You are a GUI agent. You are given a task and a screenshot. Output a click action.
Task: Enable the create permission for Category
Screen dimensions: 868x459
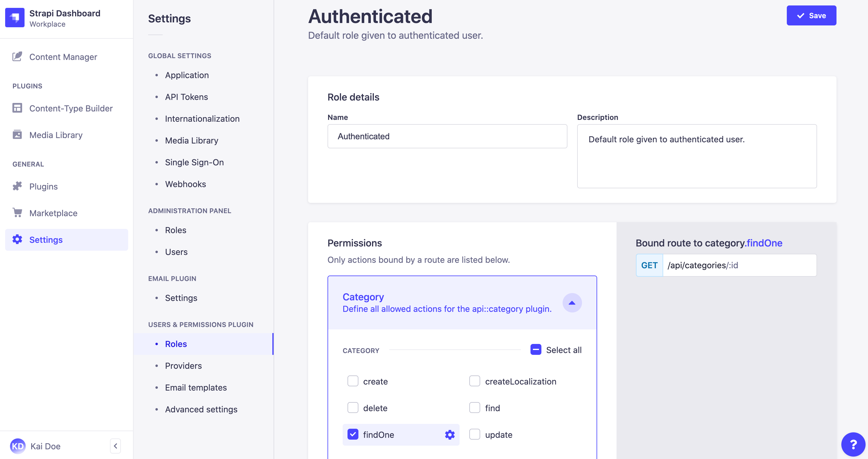(x=352, y=381)
